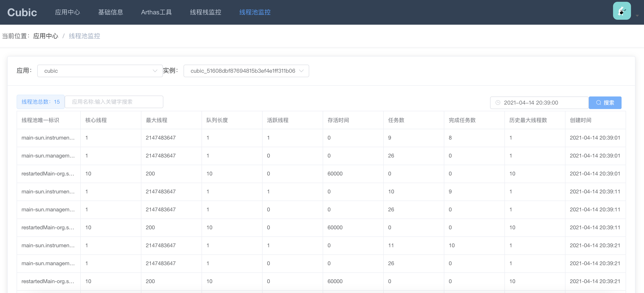Click 创建时间 column header
This screenshot has width=644, height=293.
[x=580, y=120]
